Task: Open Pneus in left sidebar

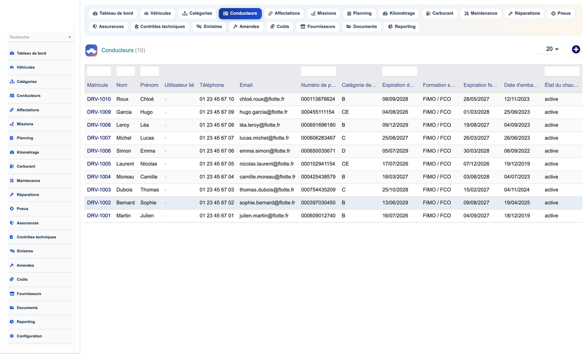Action: tap(40, 209)
